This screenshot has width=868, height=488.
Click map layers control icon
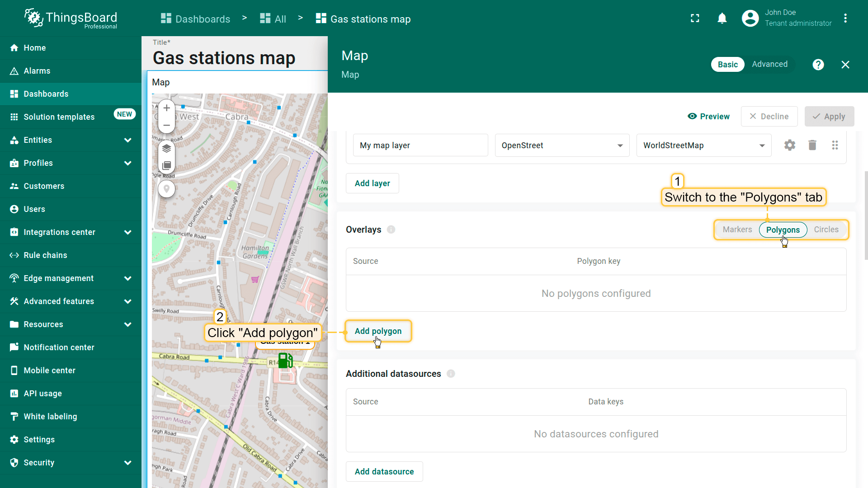166,149
